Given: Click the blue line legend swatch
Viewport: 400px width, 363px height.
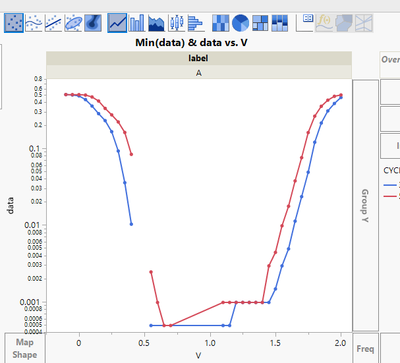Looking at the screenshot, I should [390, 185].
